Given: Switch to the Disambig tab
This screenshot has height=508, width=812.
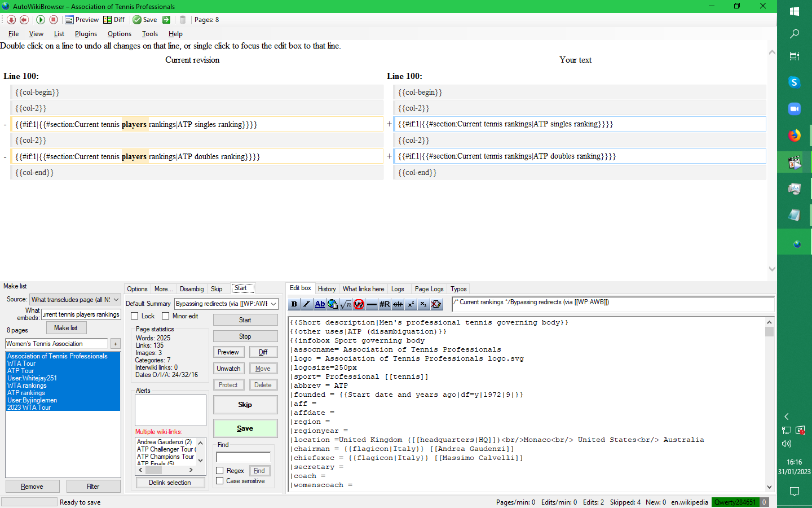Looking at the screenshot, I should (x=192, y=289).
